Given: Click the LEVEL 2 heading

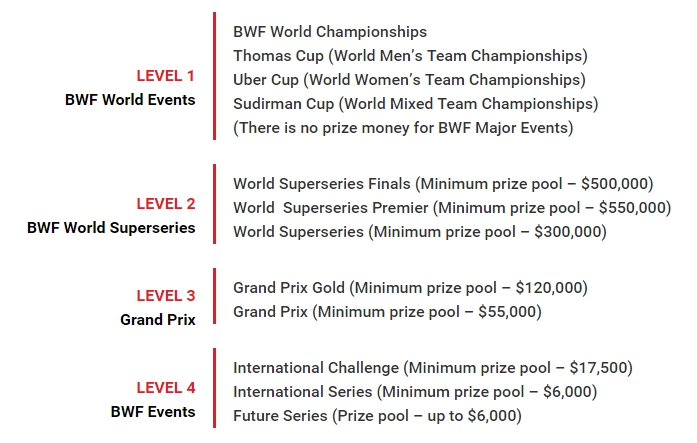Looking at the screenshot, I should tap(165, 204).
